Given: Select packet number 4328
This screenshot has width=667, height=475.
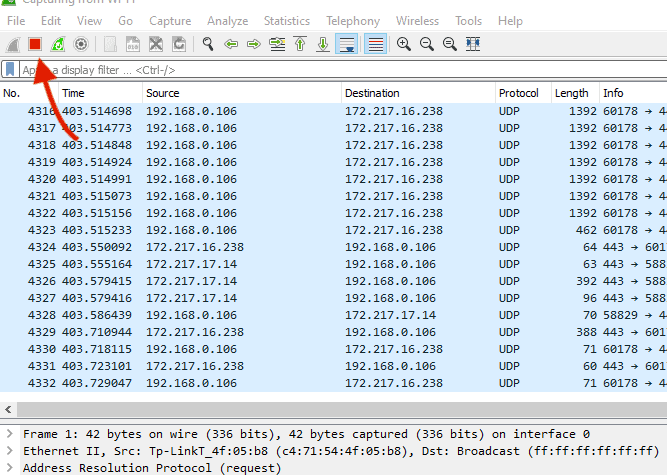Looking at the screenshot, I should click(x=334, y=315).
